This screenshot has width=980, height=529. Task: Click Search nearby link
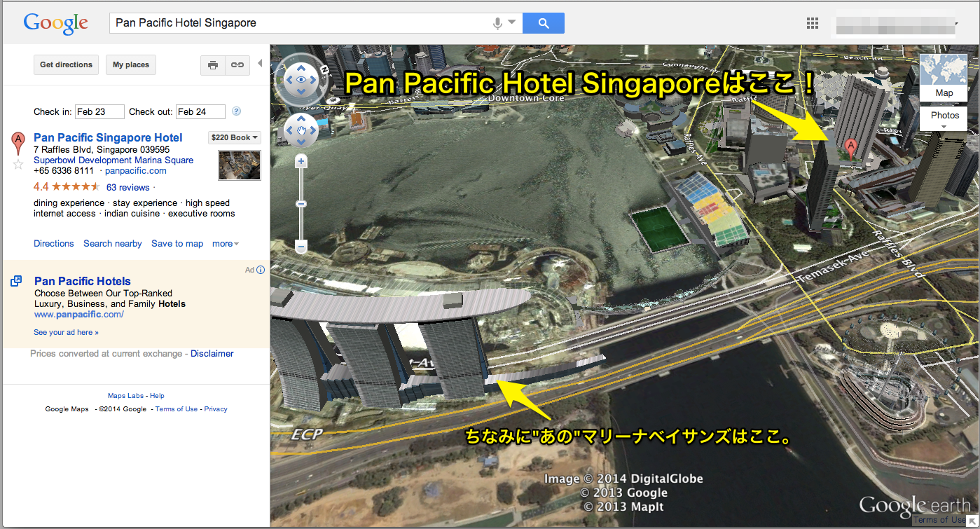(x=113, y=244)
